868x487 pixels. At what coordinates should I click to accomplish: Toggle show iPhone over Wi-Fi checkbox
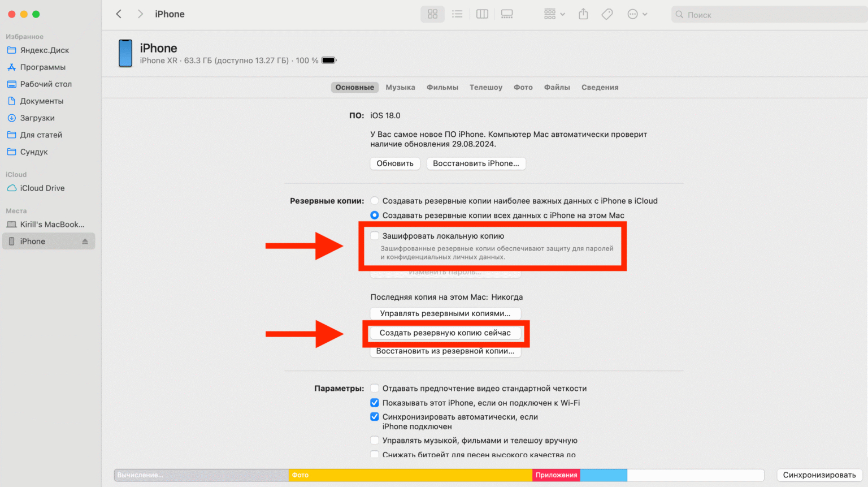point(375,403)
